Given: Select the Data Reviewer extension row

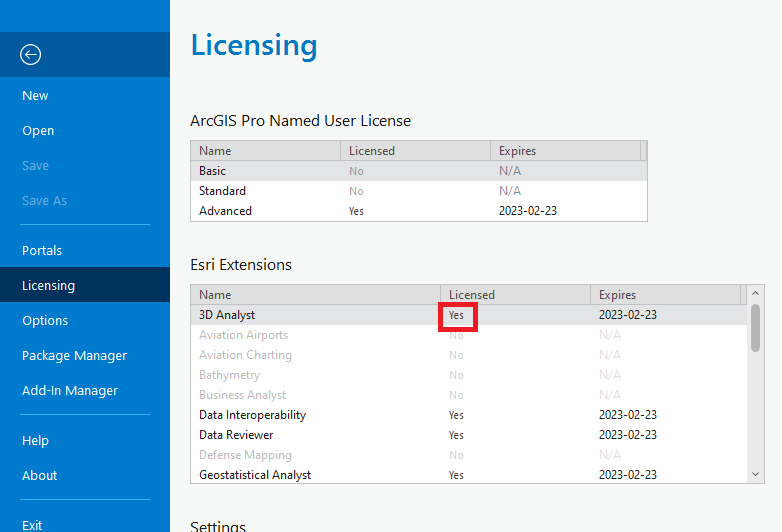Looking at the screenshot, I should (x=236, y=435).
